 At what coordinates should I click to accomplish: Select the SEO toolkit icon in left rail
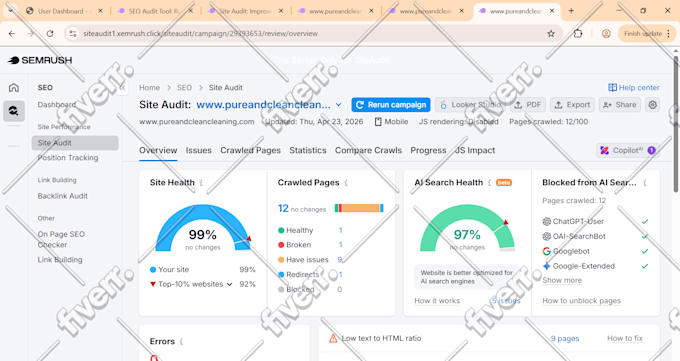point(14,111)
